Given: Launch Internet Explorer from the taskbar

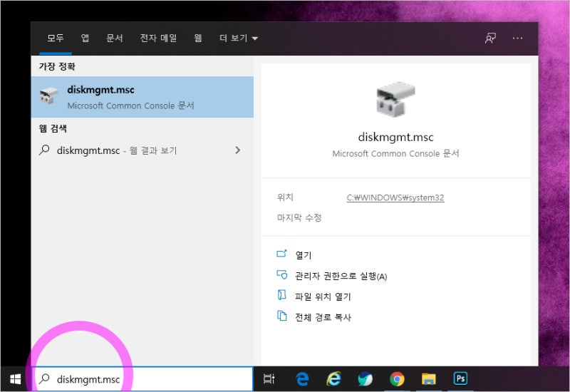Looking at the screenshot, I should (333, 379).
